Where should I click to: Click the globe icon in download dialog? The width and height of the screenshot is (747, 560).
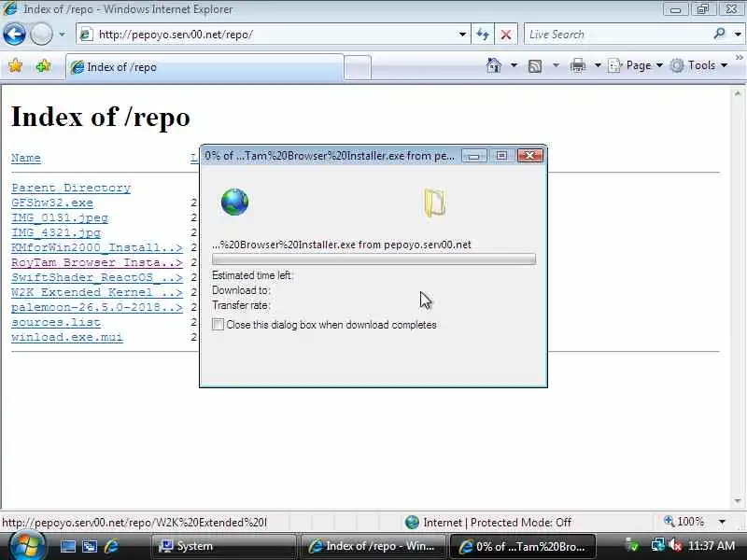click(x=235, y=202)
